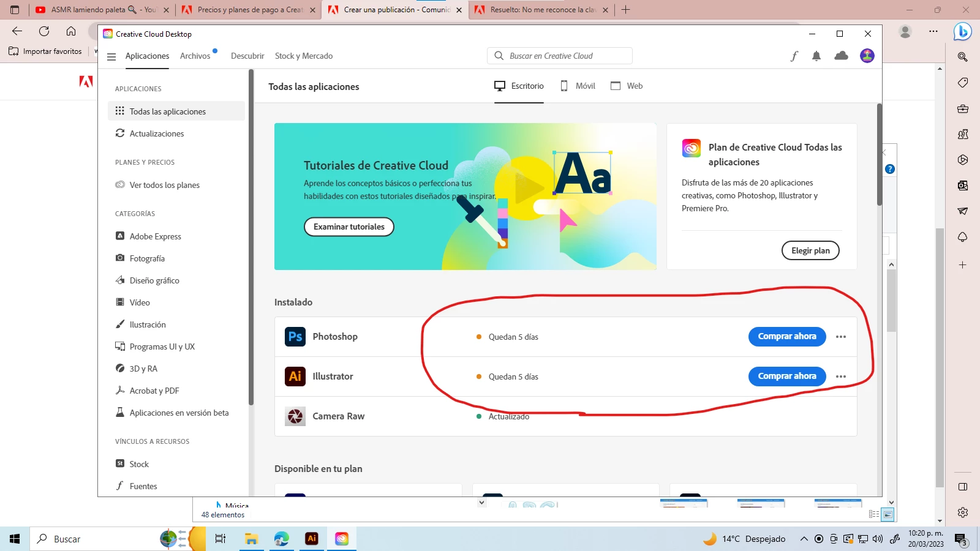This screenshot has height=551, width=980.
Task: Open the notifications bell
Action: click(x=816, y=56)
